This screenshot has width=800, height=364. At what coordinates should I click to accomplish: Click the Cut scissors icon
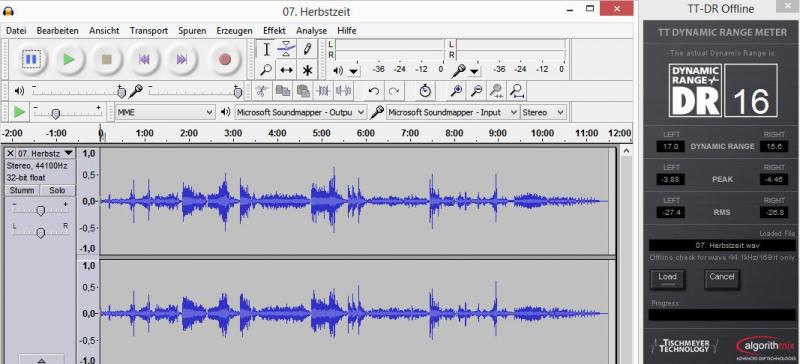coord(261,91)
